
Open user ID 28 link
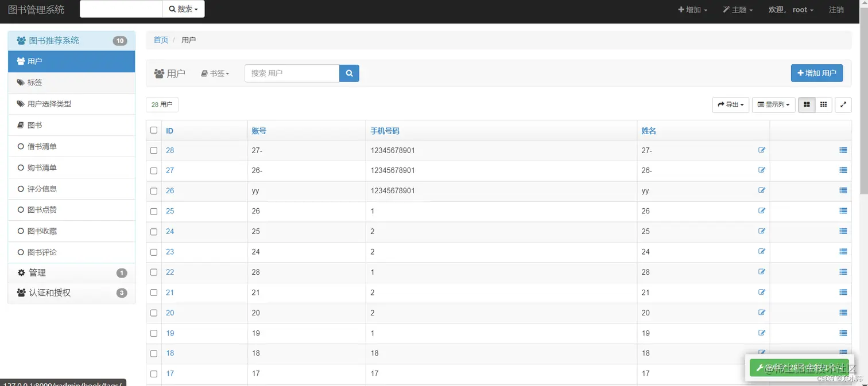point(170,150)
